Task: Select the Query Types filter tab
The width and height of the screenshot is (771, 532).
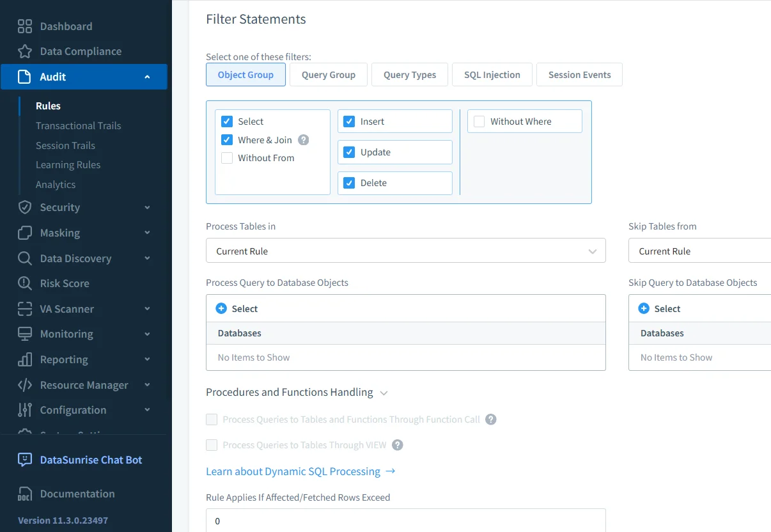Action: (x=409, y=74)
